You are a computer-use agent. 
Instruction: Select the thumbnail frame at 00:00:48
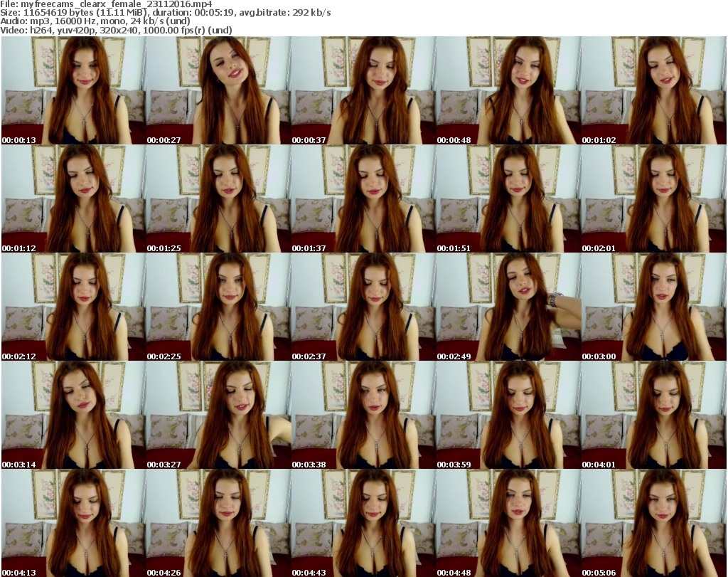508,90
